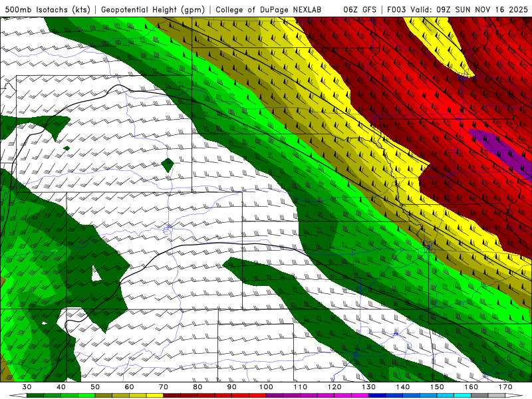Click the legend label "100"
The height and width of the screenshot is (399, 532).
pos(266,387)
